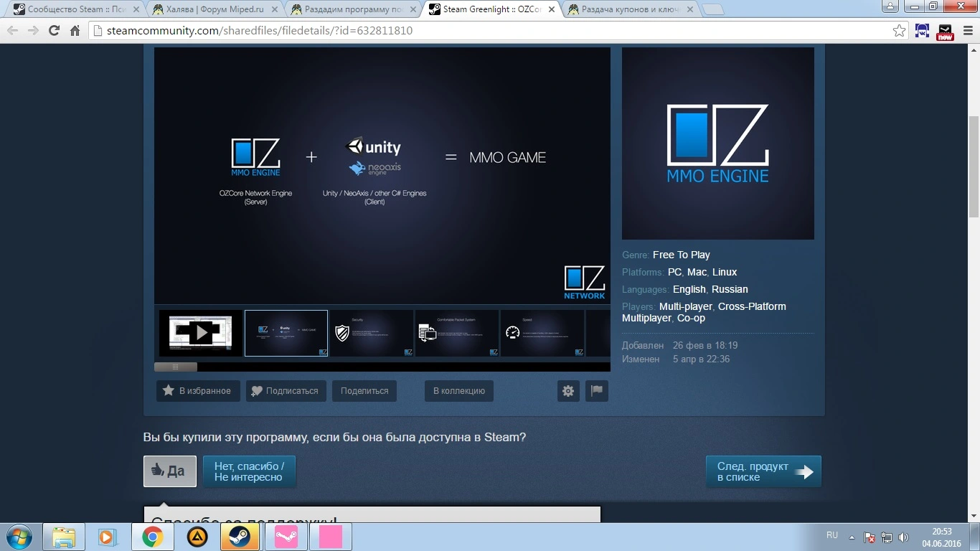
Task: Click the 'PC' platform link
Action: click(674, 272)
